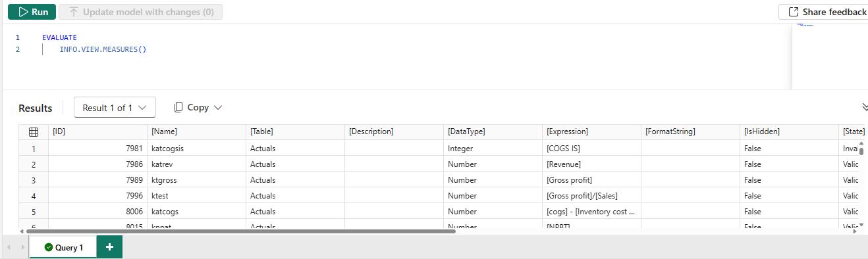Run the DAX query
Viewport: 868px width, 259px height.
[x=32, y=12]
